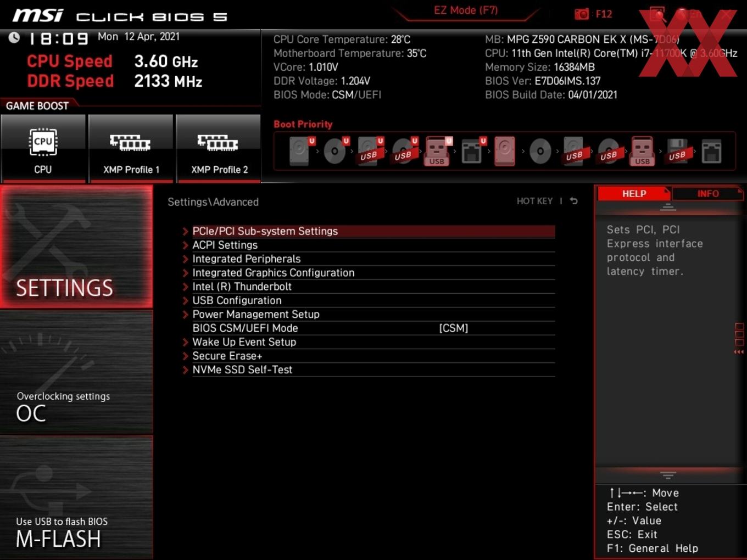Switch to the INFO tab
This screenshot has height=560, width=747.
click(x=708, y=194)
